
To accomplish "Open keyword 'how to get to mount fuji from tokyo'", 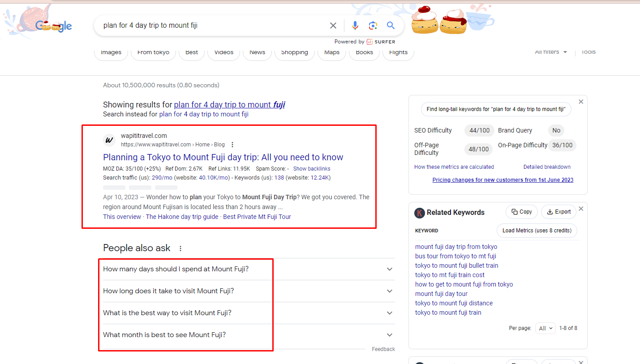I will 464,284.
